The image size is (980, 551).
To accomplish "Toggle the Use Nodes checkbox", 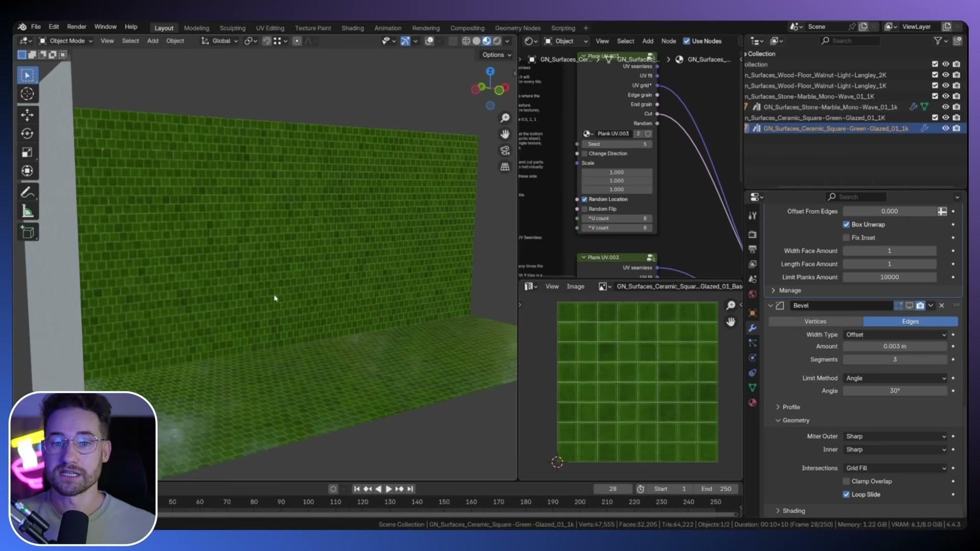I will click(x=687, y=41).
